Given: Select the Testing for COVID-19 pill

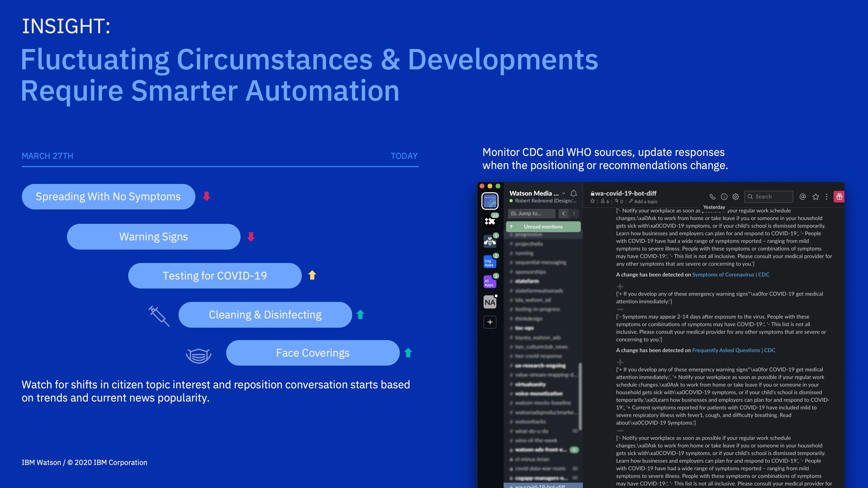Looking at the screenshot, I should point(215,276).
